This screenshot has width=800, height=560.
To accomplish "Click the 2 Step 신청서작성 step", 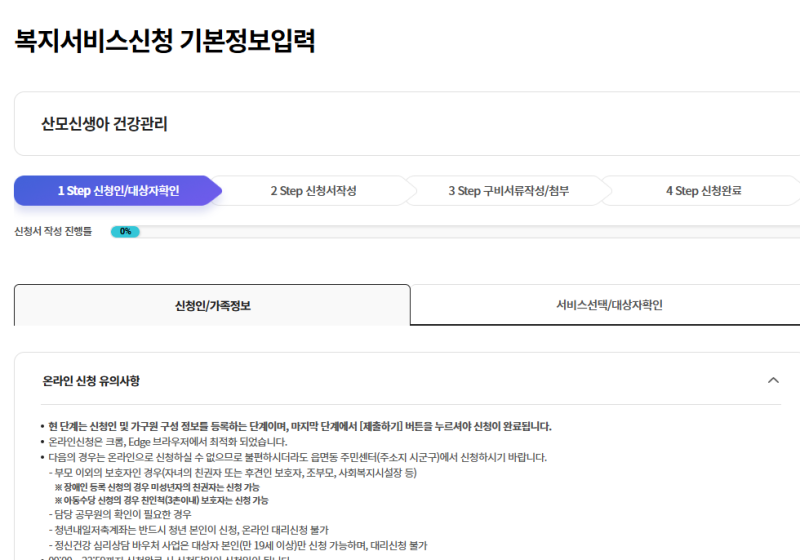I will (313, 191).
